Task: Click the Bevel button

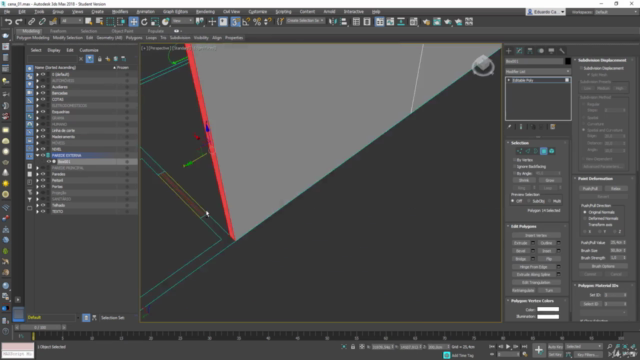Action: pyautogui.click(x=521, y=251)
